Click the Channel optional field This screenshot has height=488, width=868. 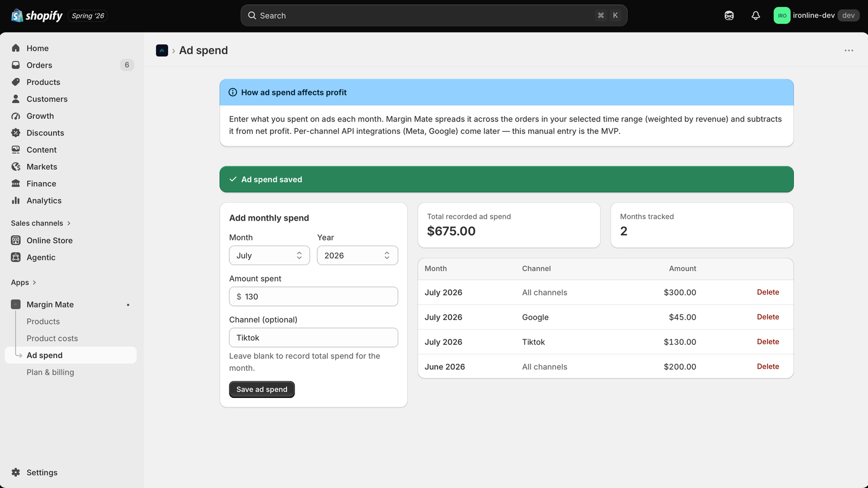[314, 338]
